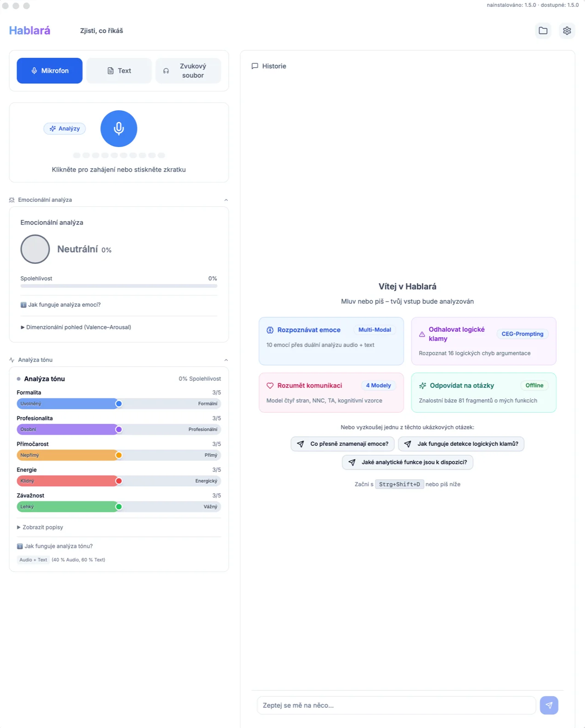This screenshot has height=728, width=585.
Task: Click the warning triangle icon on Odhalovat logické klamy
Action: (x=422, y=334)
